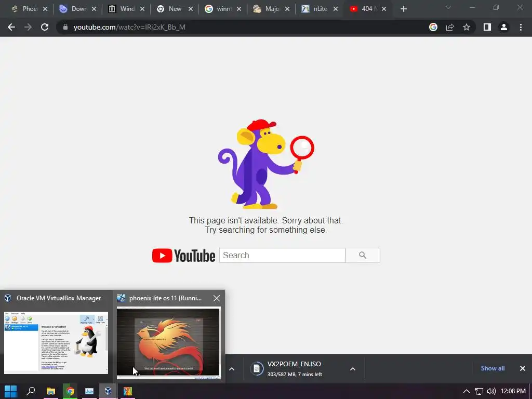Close the downloads bar
Viewport: 532px width, 399px height.
point(523,368)
